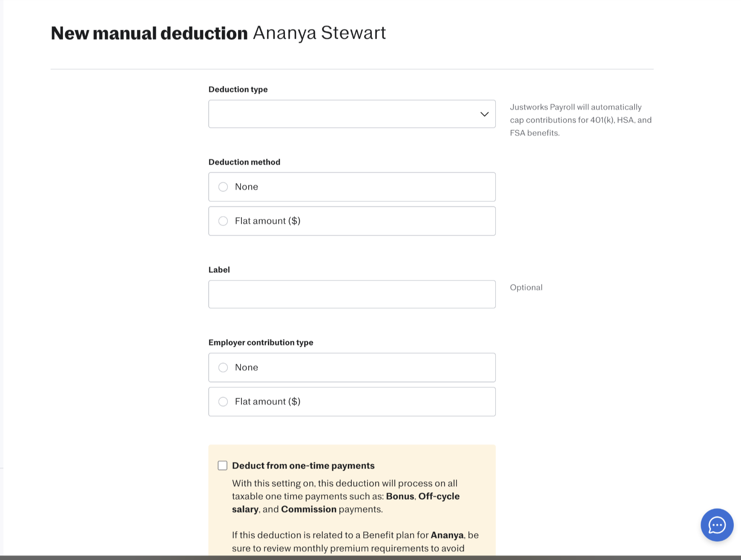Click the bold 'Commission' word in notice
The width and height of the screenshot is (741, 560).
tap(309, 509)
